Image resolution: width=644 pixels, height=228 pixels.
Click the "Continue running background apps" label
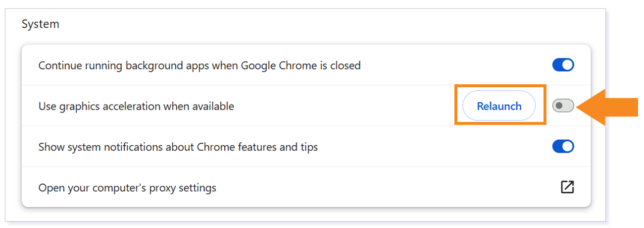[x=199, y=65]
